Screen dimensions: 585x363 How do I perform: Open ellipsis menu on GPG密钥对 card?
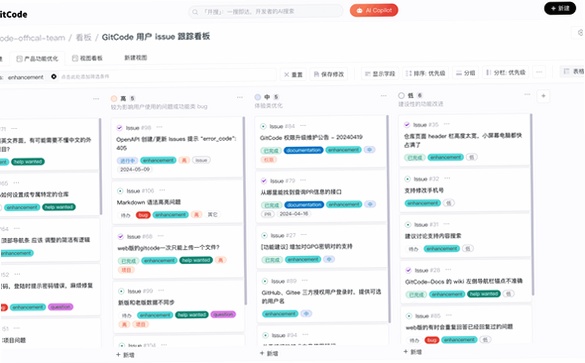(x=303, y=235)
